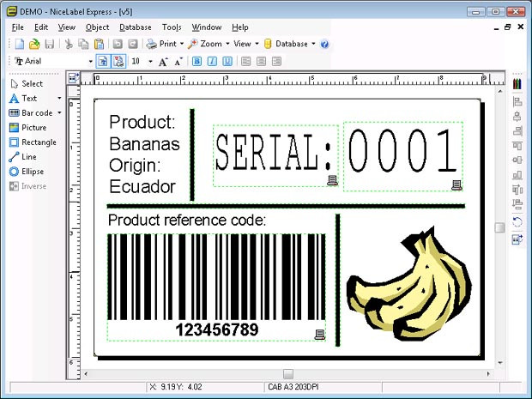Image resolution: width=532 pixels, height=399 pixels.
Task: Expand the Database toolbar dropdown arrow
Action: 313,44
